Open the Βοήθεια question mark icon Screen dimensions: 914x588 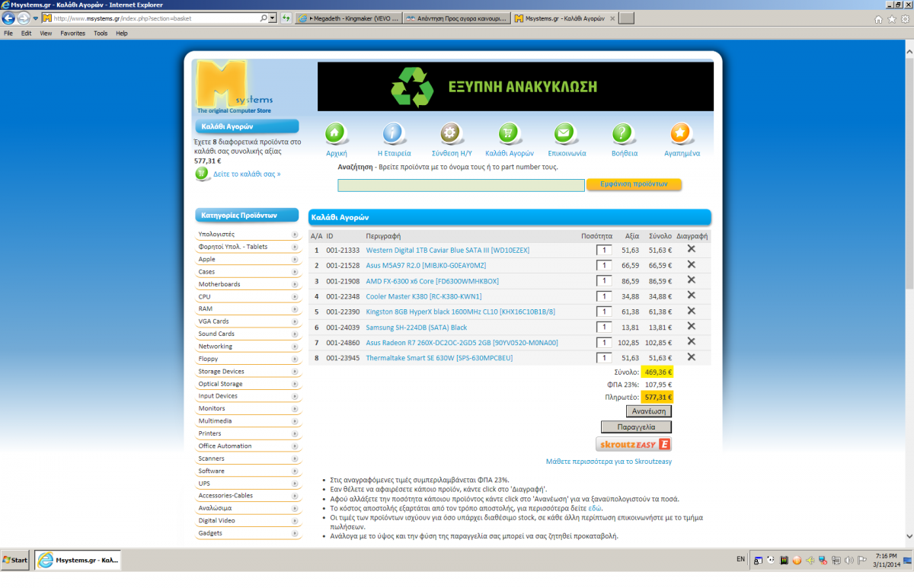click(624, 134)
